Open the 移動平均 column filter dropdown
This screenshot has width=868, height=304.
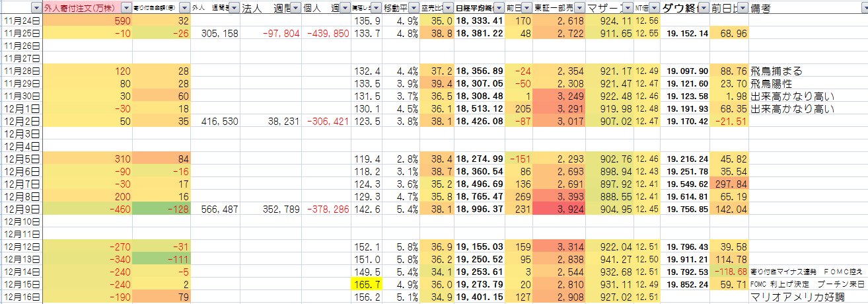point(412,8)
